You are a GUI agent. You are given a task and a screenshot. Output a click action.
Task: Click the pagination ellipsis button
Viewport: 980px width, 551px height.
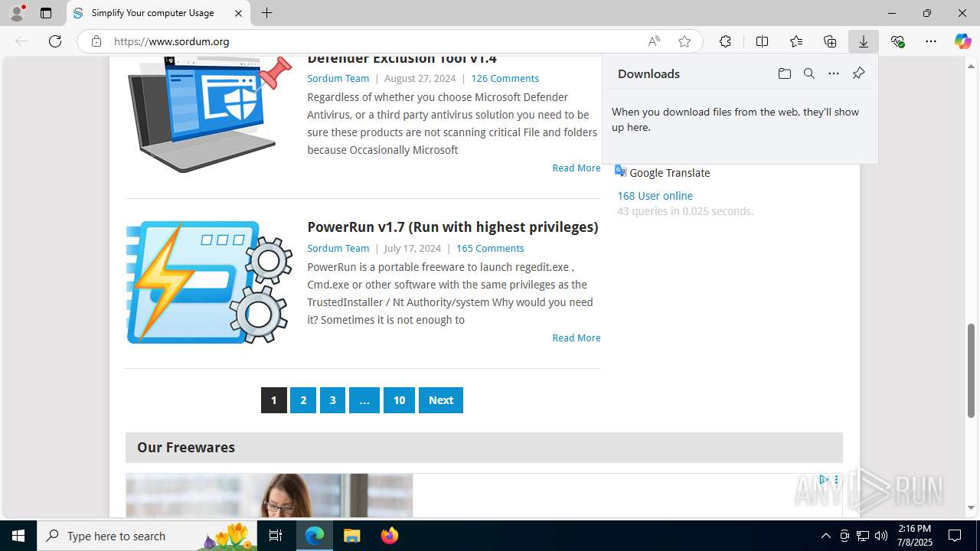(x=364, y=400)
